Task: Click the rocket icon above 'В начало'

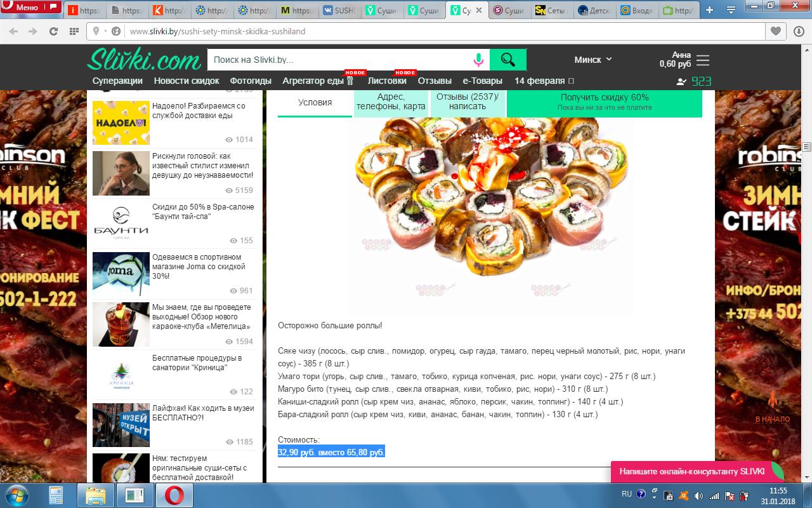Action: (x=772, y=399)
